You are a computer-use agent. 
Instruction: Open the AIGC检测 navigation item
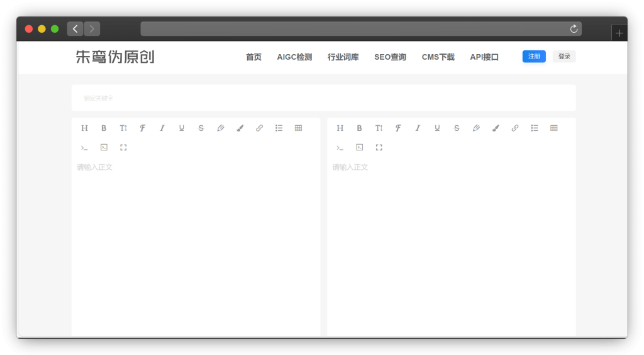point(294,57)
